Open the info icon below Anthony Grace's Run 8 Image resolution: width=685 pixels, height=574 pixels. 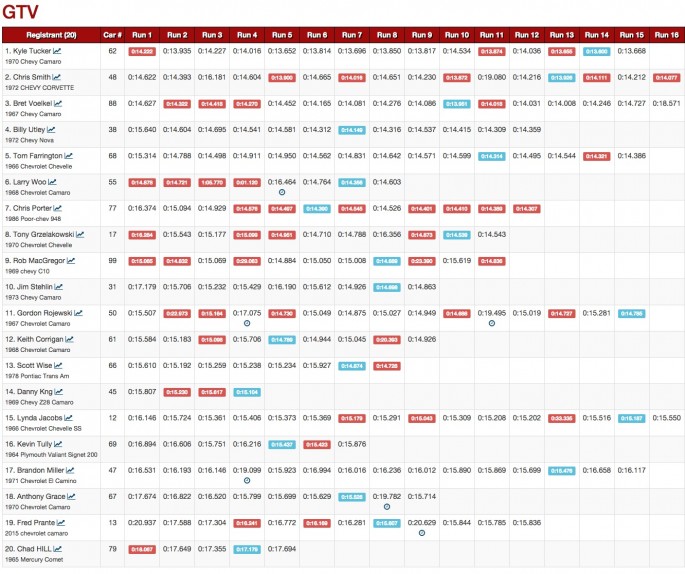pyautogui.click(x=387, y=506)
